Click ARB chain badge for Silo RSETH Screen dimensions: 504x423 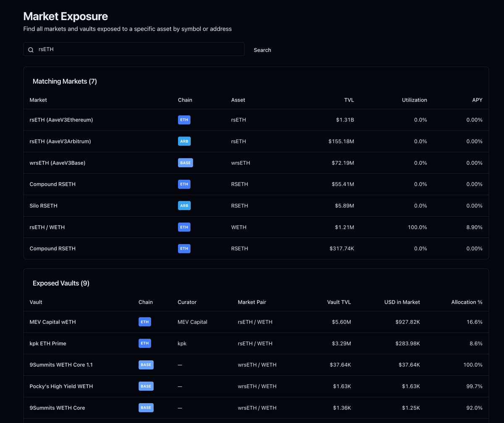pos(184,205)
